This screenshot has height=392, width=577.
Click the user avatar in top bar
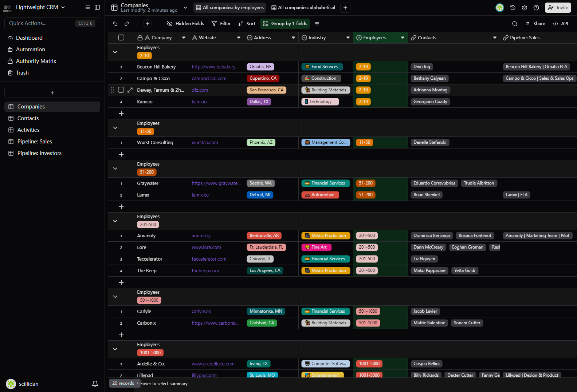(x=500, y=8)
